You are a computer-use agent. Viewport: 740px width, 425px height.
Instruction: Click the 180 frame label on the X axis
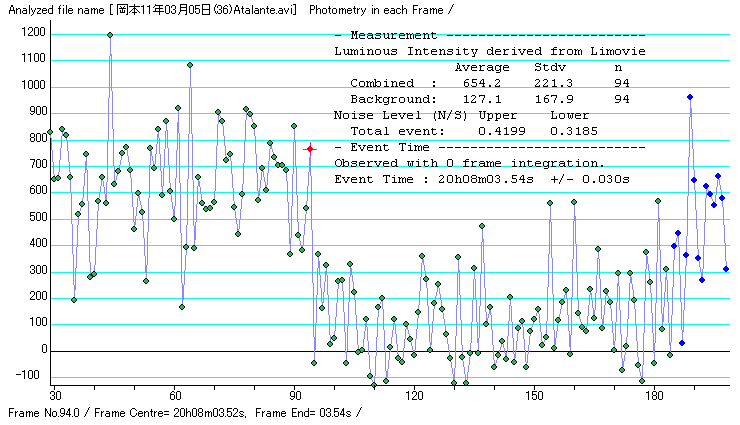tap(654, 396)
